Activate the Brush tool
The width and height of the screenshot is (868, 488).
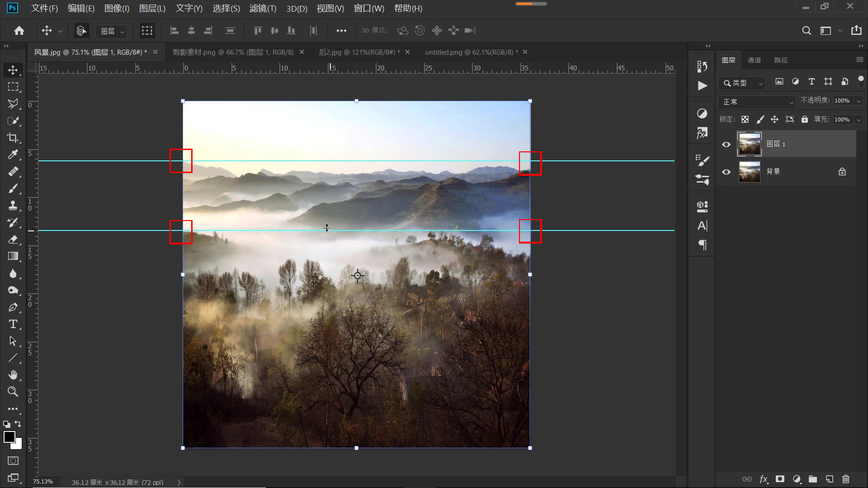coord(13,188)
